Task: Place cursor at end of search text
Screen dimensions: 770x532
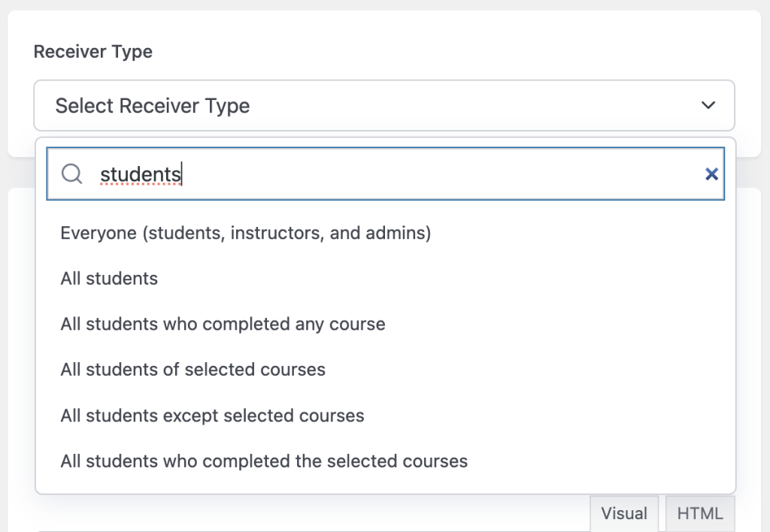Action: 183,174
